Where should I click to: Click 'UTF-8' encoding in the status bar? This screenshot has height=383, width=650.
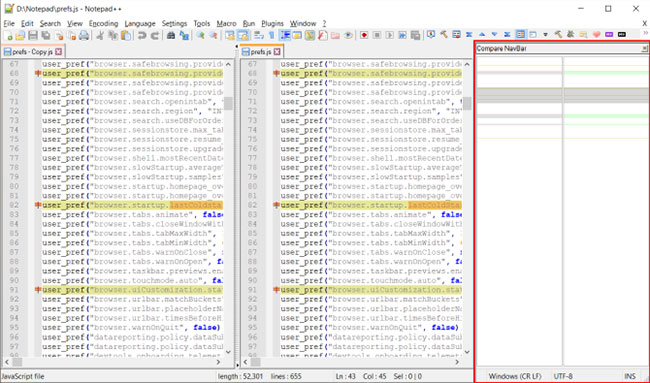[x=563, y=376]
